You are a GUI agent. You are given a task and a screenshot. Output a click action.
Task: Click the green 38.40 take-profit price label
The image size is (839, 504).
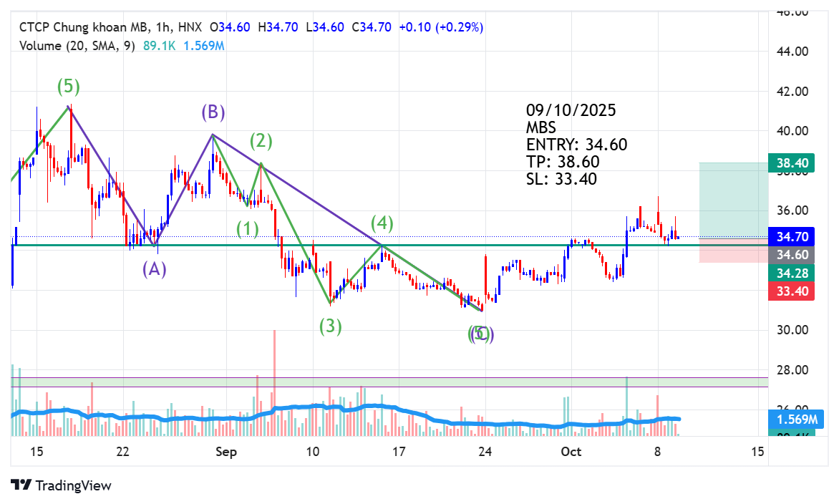[x=791, y=163]
